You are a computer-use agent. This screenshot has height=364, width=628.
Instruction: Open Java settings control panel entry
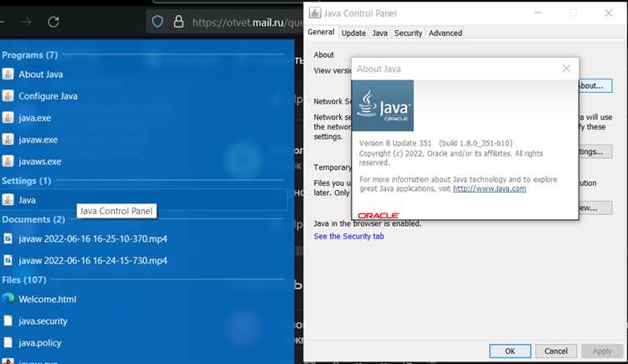pyautogui.click(x=144, y=199)
